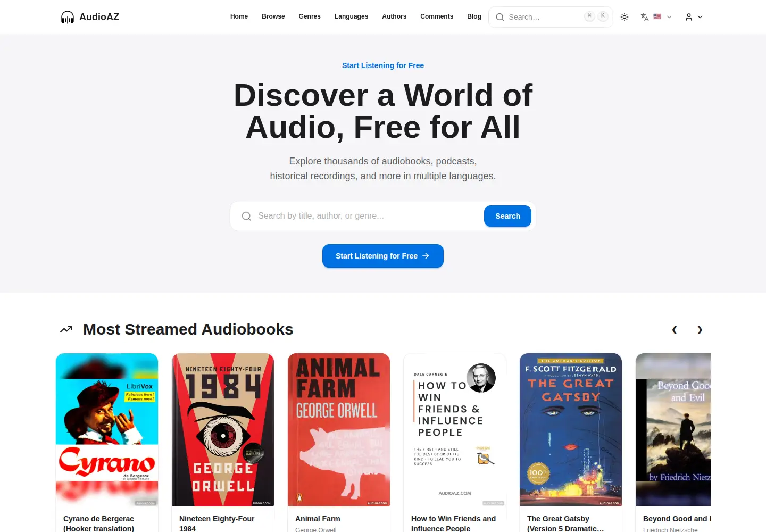Click the 'AudioAZ' brand name text
This screenshot has width=766, height=532.
click(99, 17)
